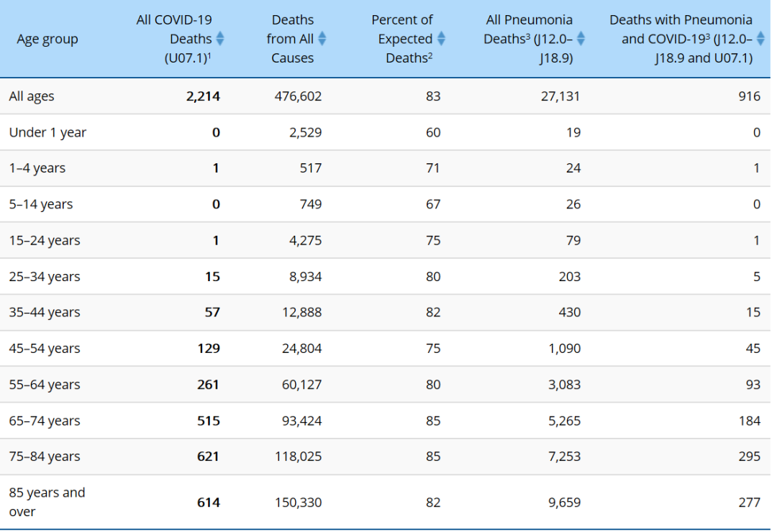Viewport: 777px width, 532px height.
Task: Click the 27,131 pneumonia deaths value
Action: pyautogui.click(x=560, y=96)
